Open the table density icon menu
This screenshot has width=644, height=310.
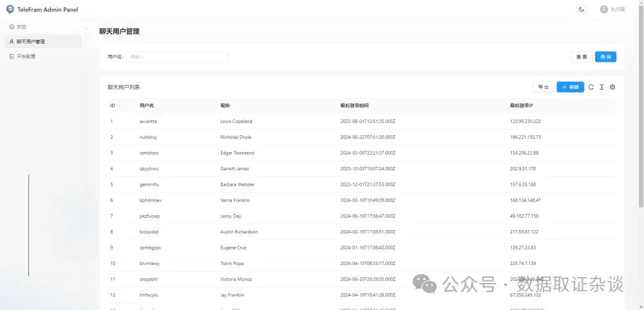[x=601, y=87]
